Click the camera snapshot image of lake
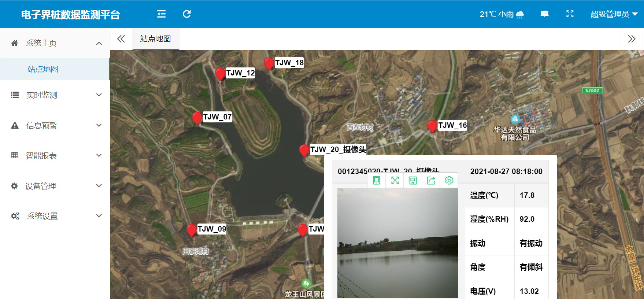This screenshot has width=644, height=299. (x=397, y=243)
